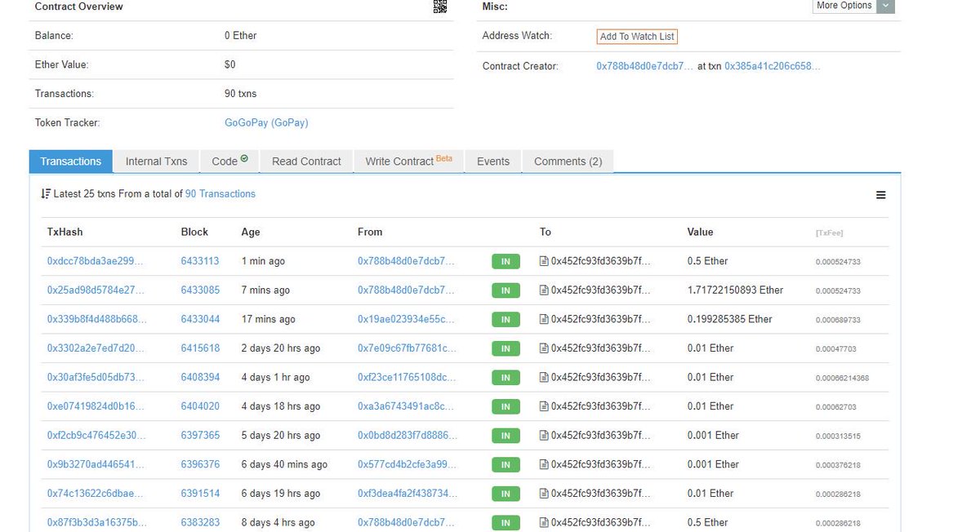This screenshot has width=980, height=532.
Task: Click the [TxFee] column header
Action: (830, 233)
